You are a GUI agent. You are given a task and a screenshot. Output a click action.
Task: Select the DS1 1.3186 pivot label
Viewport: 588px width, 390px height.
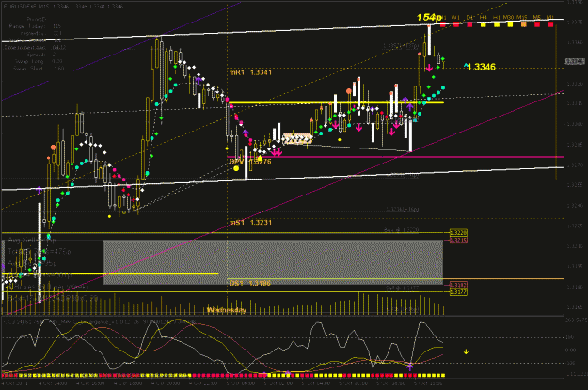point(250,283)
